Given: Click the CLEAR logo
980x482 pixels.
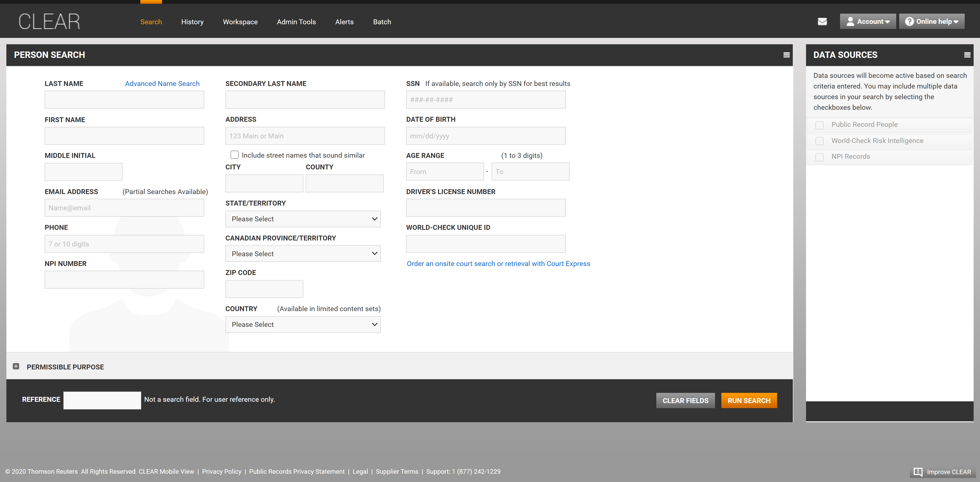Looking at the screenshot, I should point(50,21).
